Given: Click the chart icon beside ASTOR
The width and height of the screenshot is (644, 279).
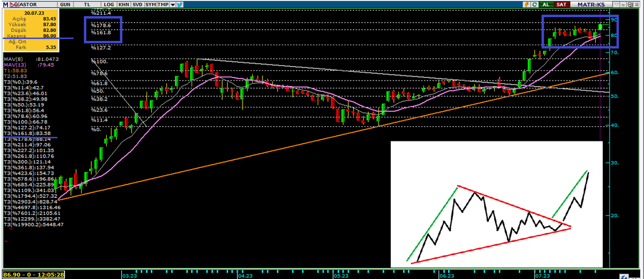Looking at the screenshot, I should pos(13,4).
